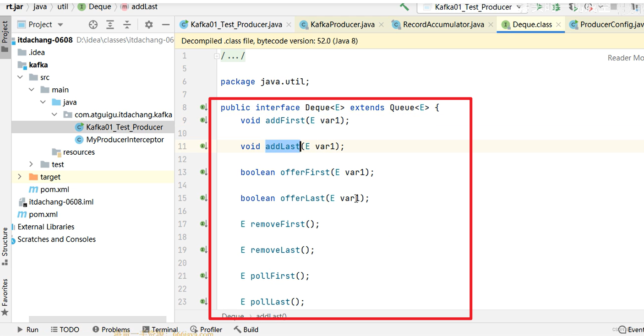Click the Expand All icon in Project panel

point(110,25)
